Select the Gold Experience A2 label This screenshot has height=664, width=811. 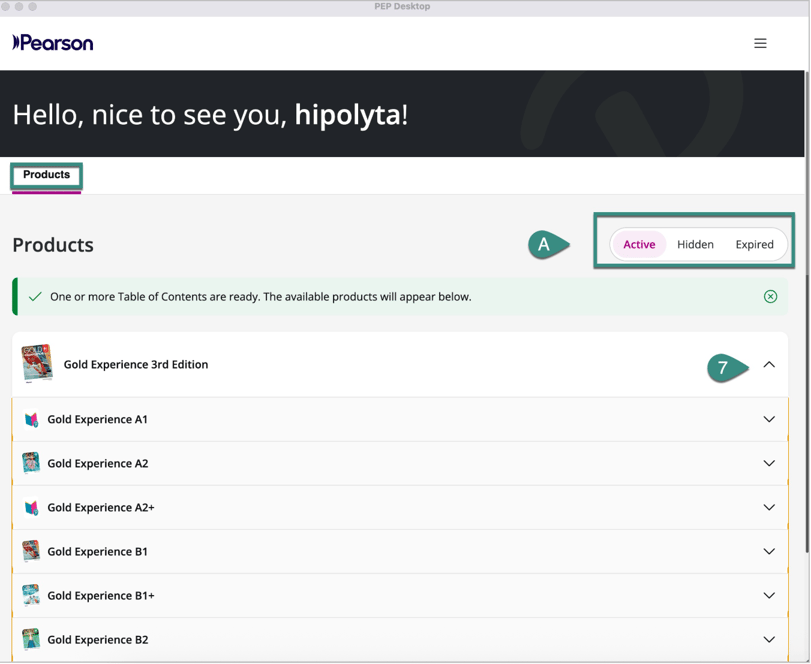tap(98, 463)
